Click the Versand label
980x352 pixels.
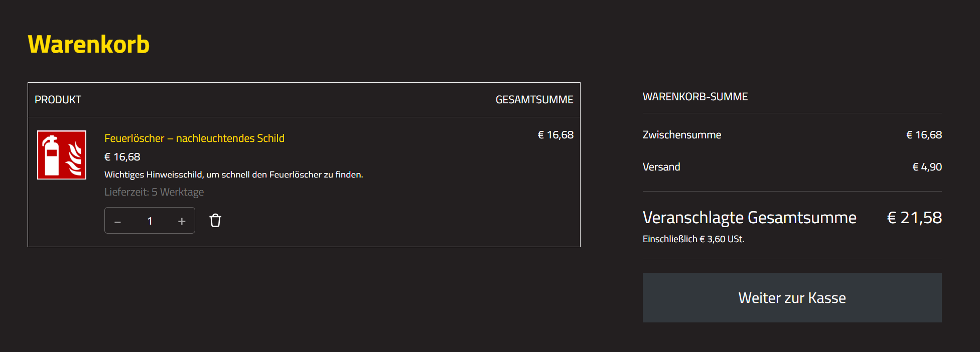pyautogui.click(x=661, y=167)
